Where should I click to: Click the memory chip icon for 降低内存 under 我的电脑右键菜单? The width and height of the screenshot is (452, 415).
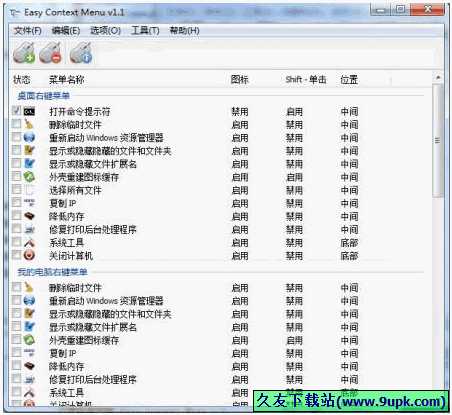tap(29, 366)
